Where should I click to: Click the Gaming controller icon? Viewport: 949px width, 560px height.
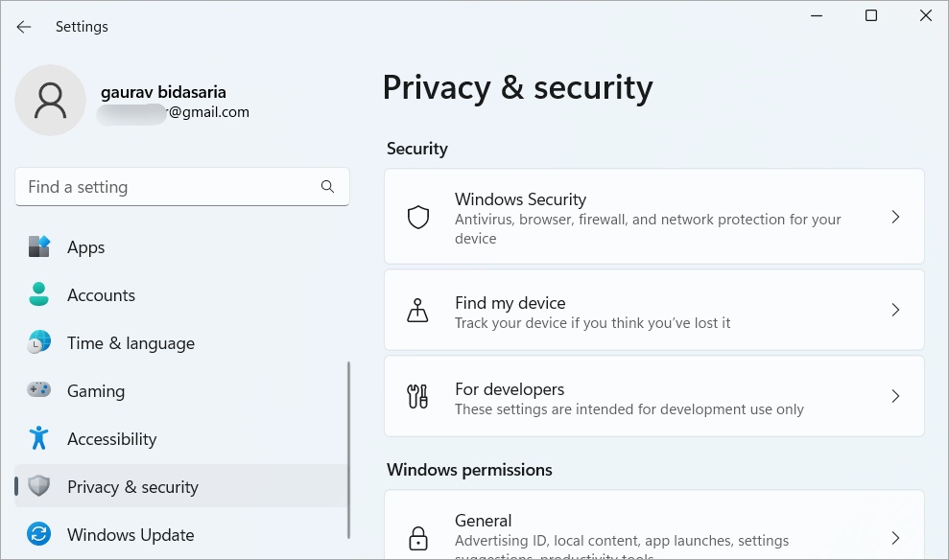pyautogui.click(x=38, y=391)
